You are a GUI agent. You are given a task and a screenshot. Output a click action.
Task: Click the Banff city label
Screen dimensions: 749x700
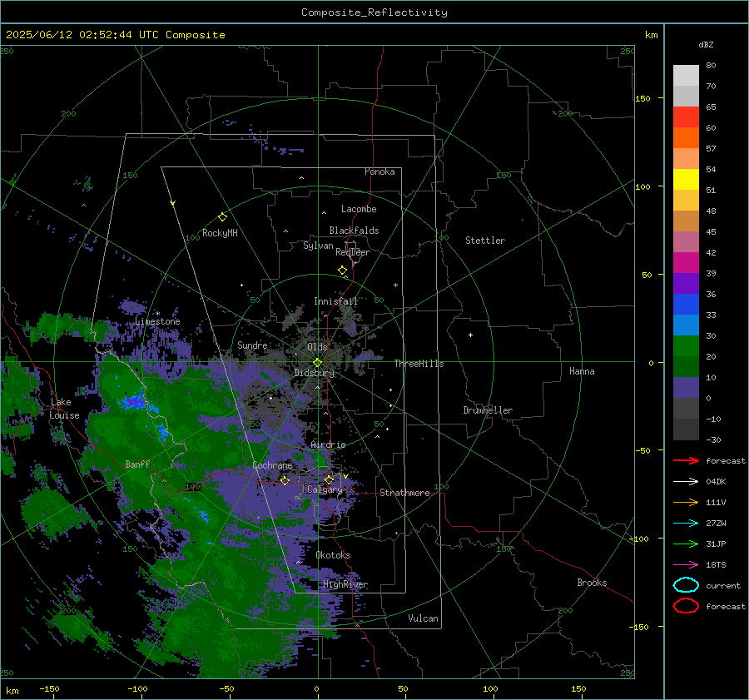(x=137, y=464)
